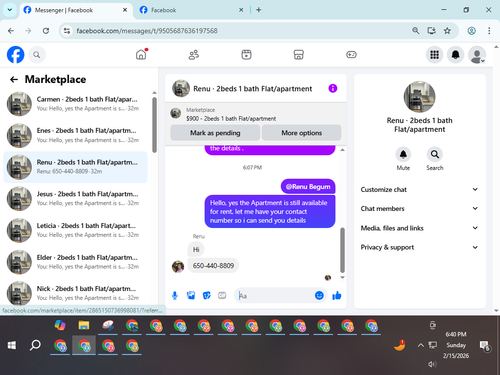Open the Facebook search magnifier
Screen dimensions: 500x375
click(37, 55)
